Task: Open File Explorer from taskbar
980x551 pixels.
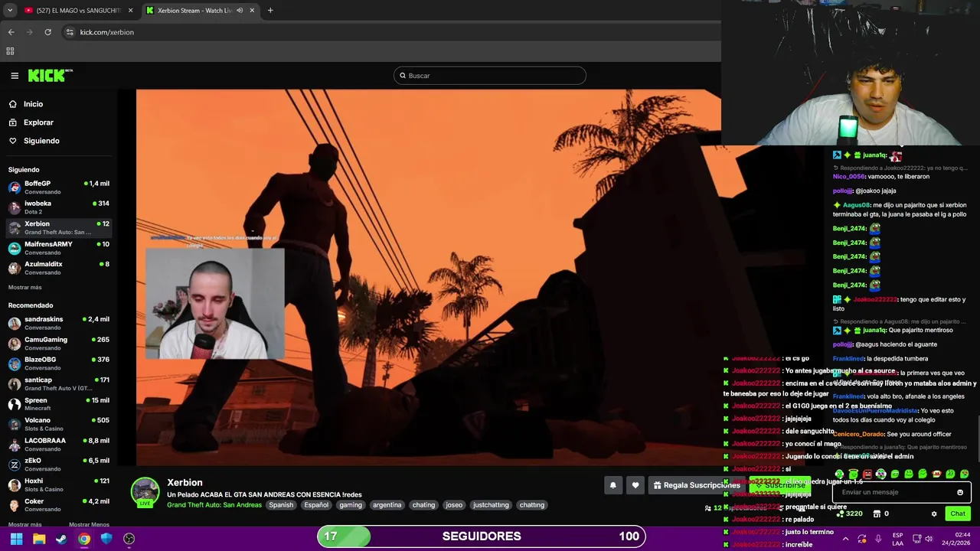Action: click(39, 539)
